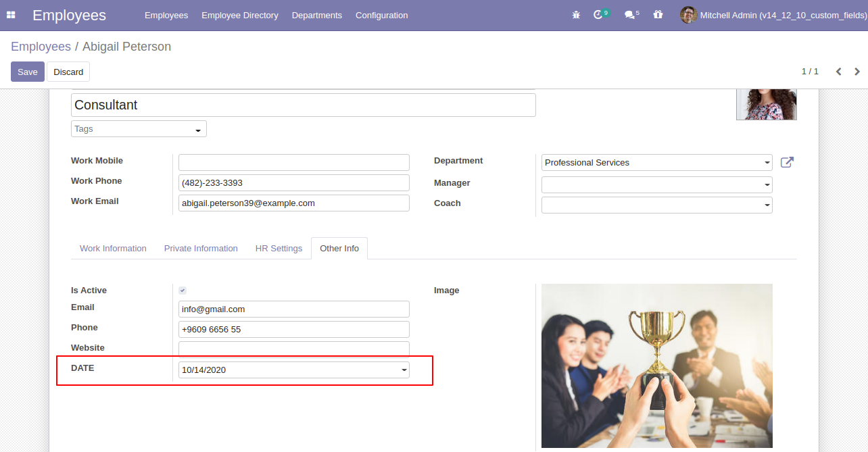Viewport: 868px width, 452px height.
Task: Click the Abigail Peterson breadcrumb text
Action: (x=126, y=47)
